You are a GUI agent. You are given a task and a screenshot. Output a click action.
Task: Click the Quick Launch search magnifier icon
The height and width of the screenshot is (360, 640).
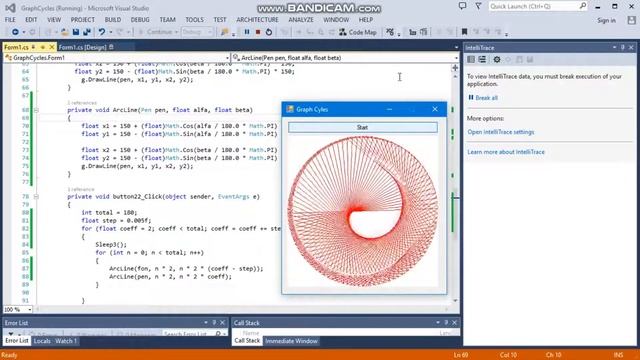tap(583, 6)
